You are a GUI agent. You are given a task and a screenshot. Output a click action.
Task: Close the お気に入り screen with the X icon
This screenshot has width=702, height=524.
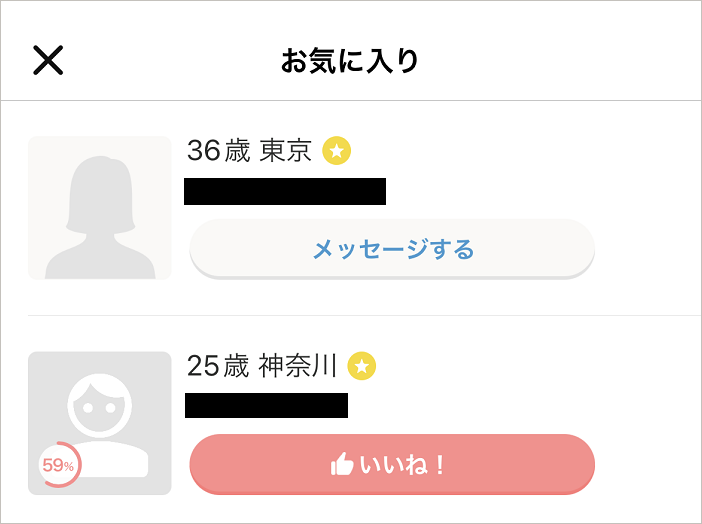[x=48, y=60]
